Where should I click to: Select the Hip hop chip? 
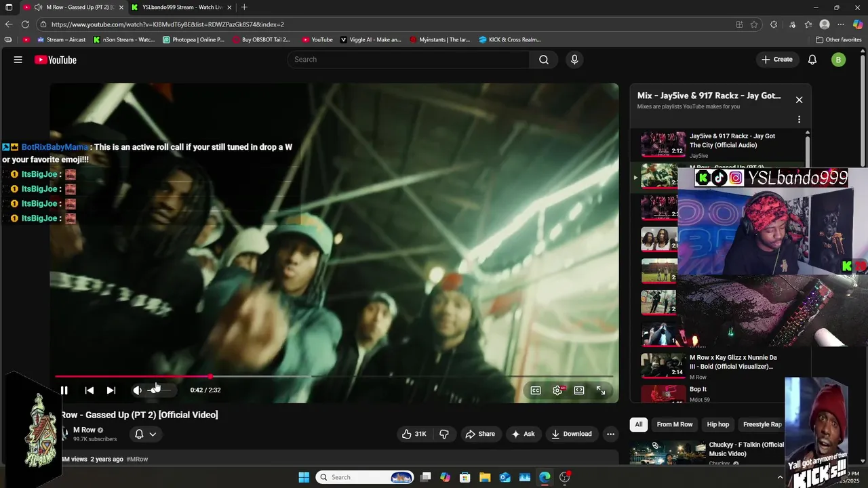(718, 424)
